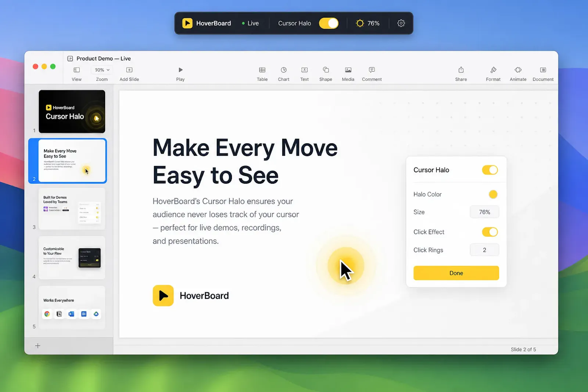The image size is (588, 392).
Task: Click the Live status indicator
Action: point(250,23)
